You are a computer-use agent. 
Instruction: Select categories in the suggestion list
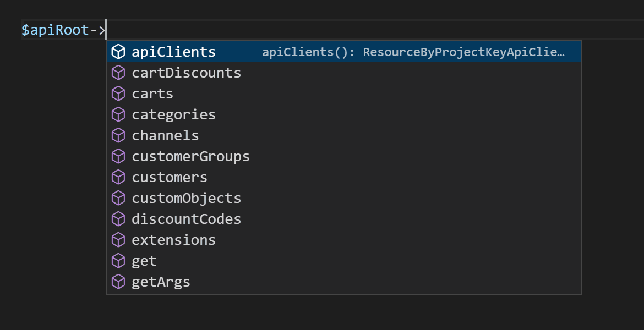(173, 114)
